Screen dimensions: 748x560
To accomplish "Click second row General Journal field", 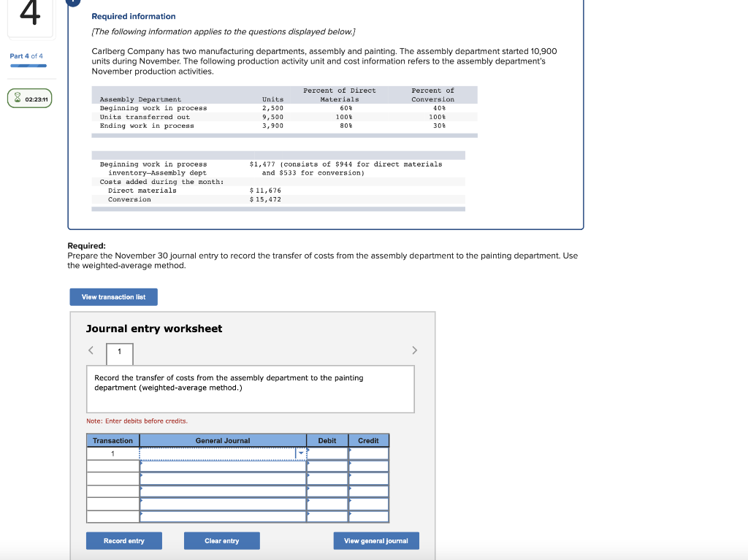I will point(222,466).
